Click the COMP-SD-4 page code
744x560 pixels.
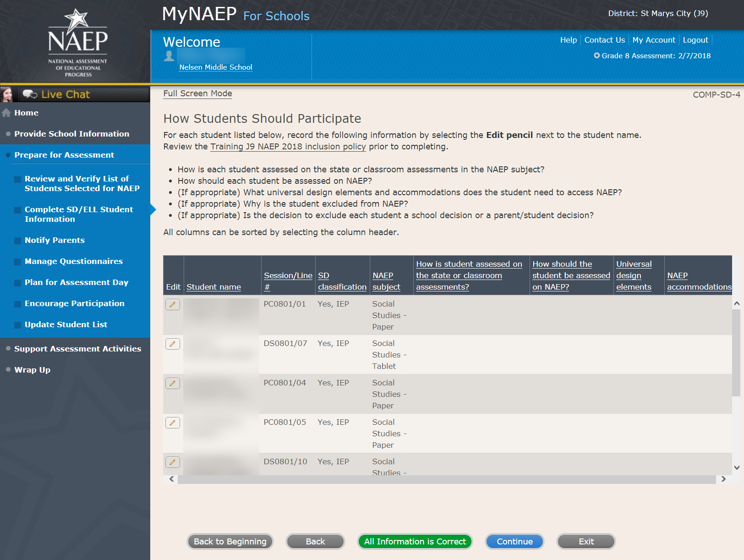(x=717, y=95)
